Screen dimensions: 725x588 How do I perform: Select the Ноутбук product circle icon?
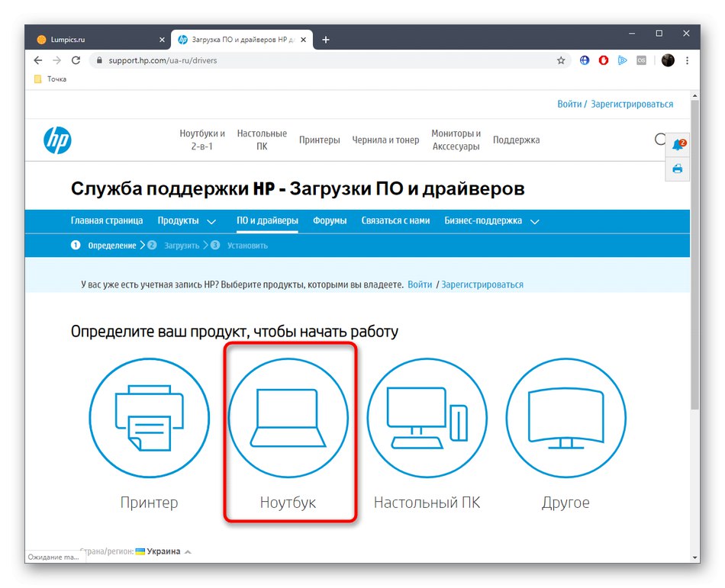point(289,418)
